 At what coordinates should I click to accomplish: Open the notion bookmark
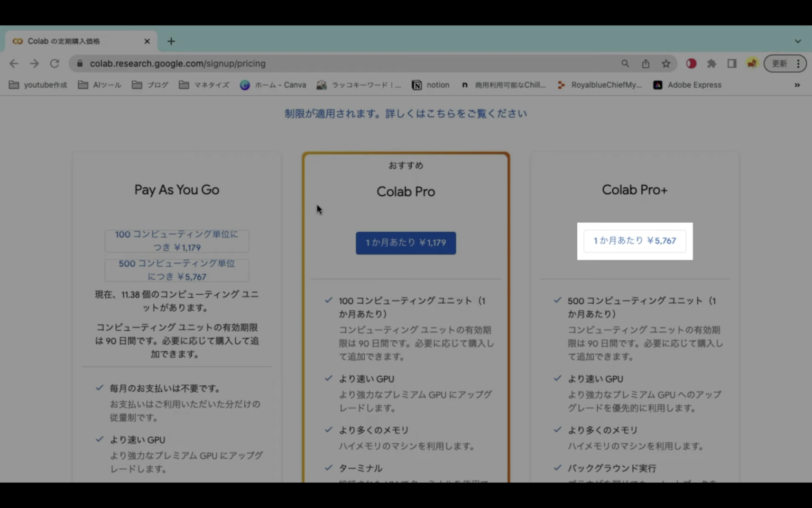431,85
